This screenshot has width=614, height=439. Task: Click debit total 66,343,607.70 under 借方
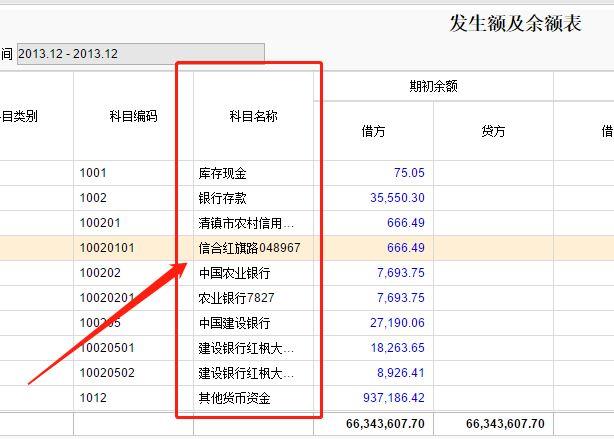(385, 424)
